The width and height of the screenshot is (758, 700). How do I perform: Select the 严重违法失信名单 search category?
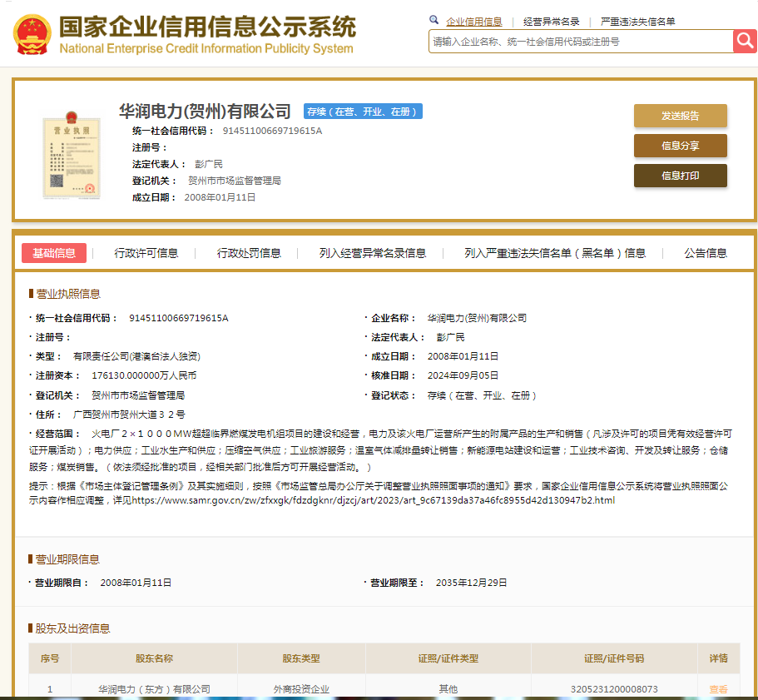pyautogui.click(x=637, y=22)
